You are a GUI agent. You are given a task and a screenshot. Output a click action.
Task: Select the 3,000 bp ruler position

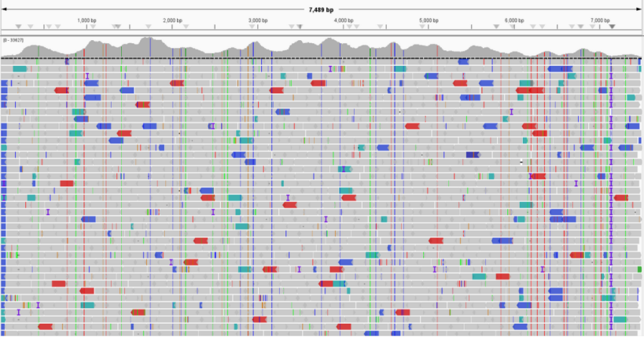click(258, 20)
